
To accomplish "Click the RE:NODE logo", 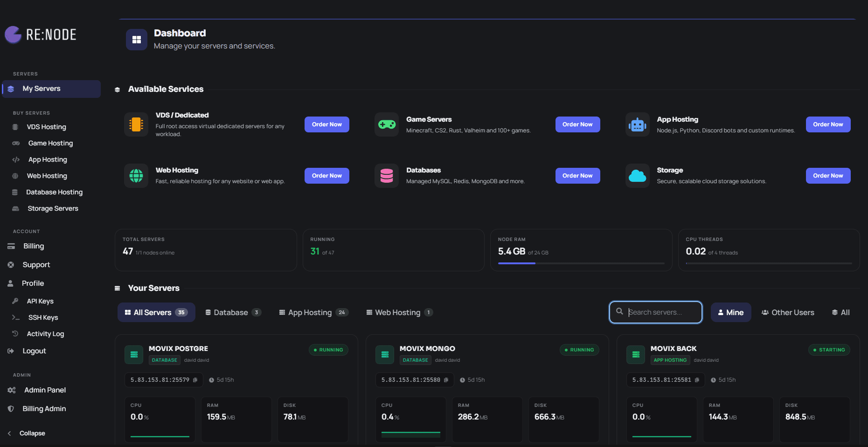I will pyautogui.click(x=41, y=34).
